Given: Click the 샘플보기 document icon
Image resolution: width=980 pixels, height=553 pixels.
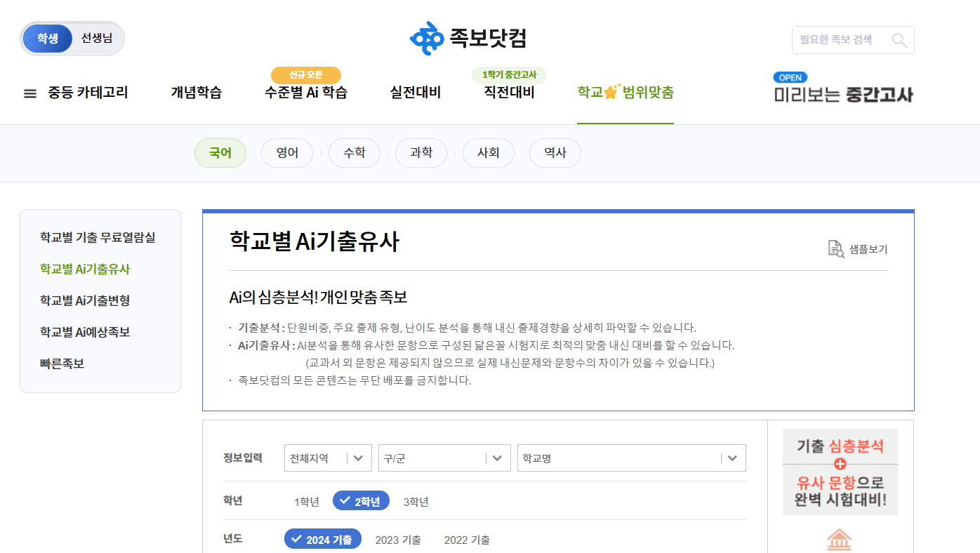Looking at the screenshot, I should tap(835, 249).
